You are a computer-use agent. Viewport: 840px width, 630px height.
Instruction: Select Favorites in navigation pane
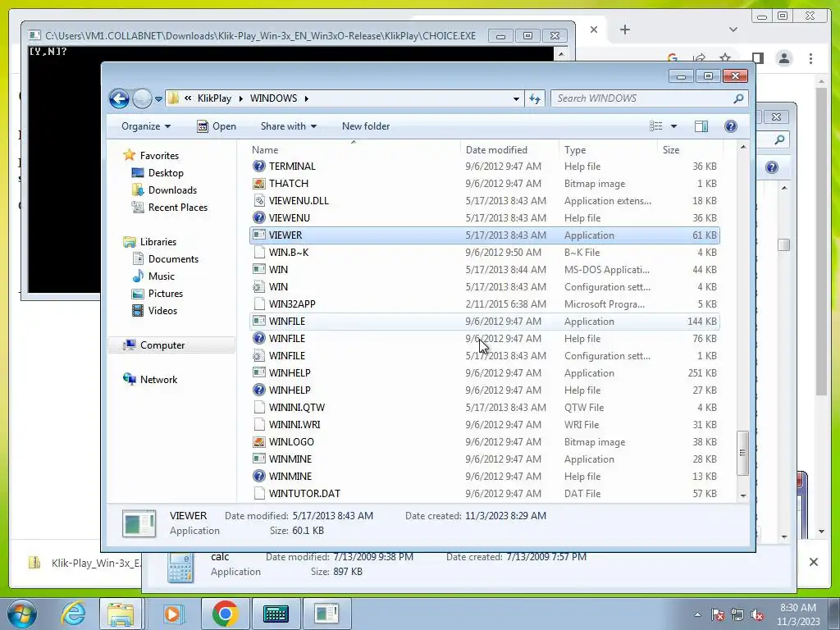tap(159, 156)
